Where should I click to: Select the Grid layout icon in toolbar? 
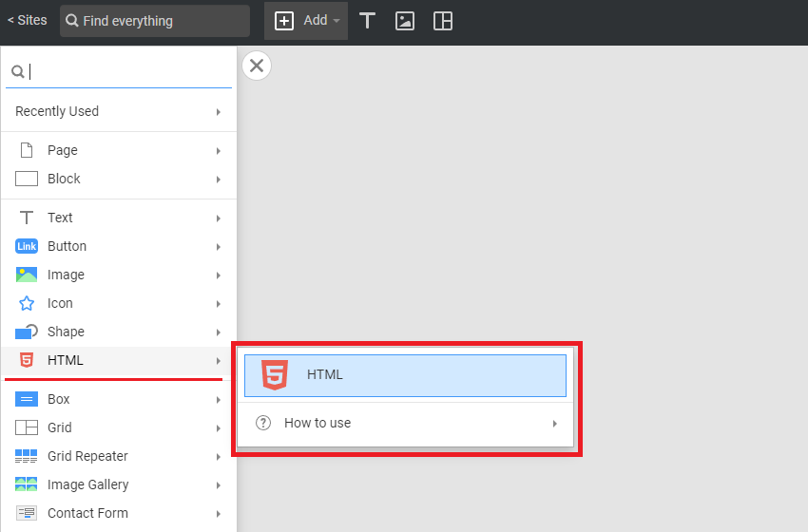443,21
